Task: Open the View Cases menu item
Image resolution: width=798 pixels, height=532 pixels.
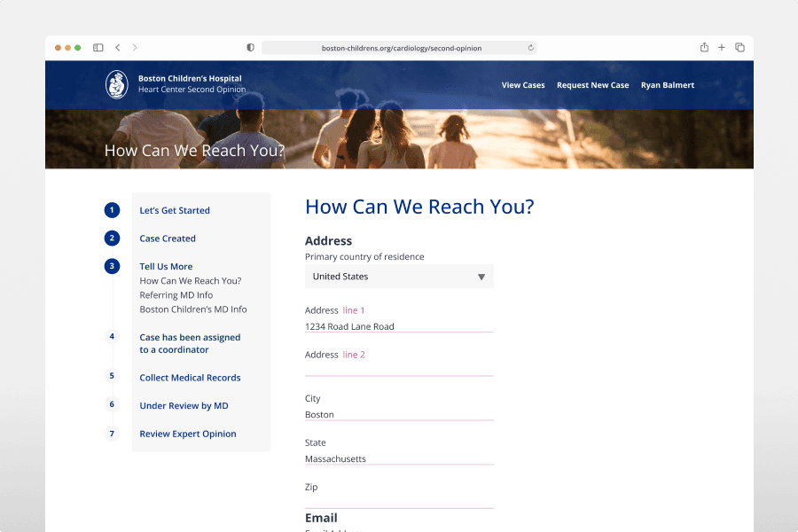Action: point(523,85)
